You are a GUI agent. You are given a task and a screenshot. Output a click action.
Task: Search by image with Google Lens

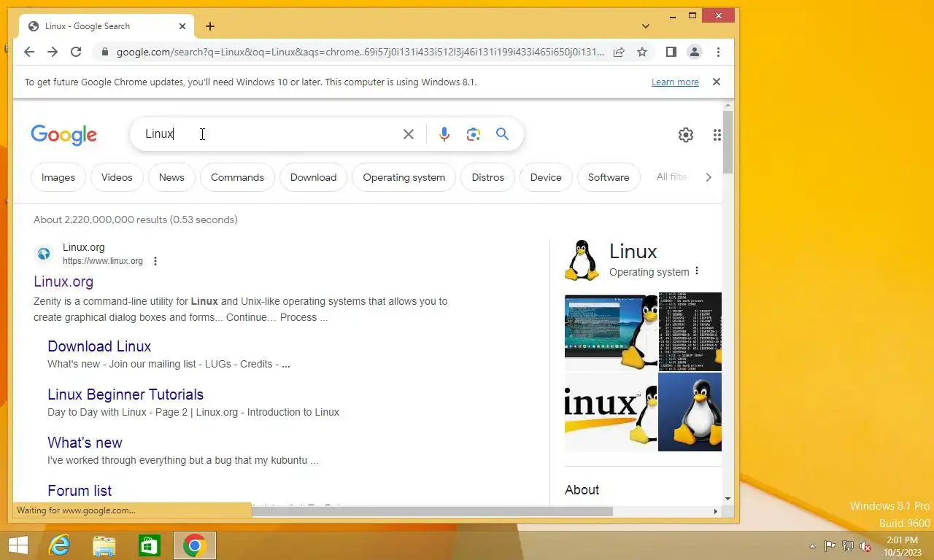click(x=474, y=134)
